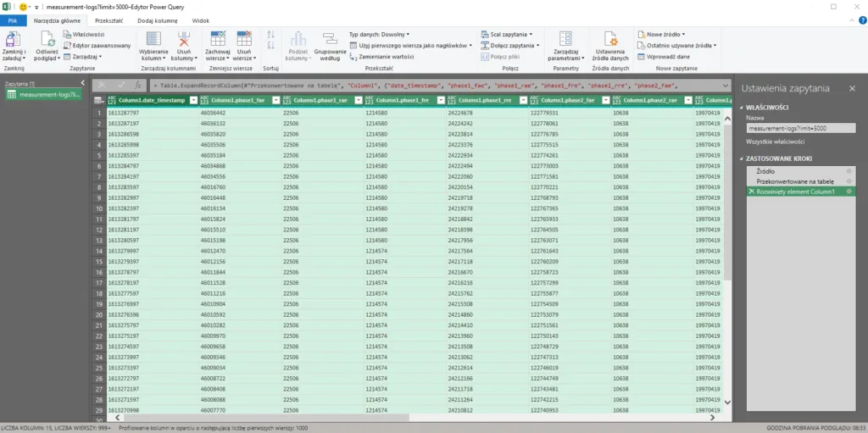
Task: Sort ascending with the A-Z icon
Action: pyautogui.click(x=270, y=35)
